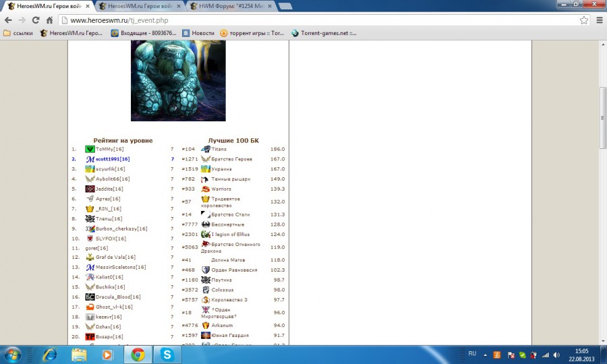The width and height of the screenshot is (607, 364).
Task: Open the торрент игры bookmark
Action: [x=252, y=33]
